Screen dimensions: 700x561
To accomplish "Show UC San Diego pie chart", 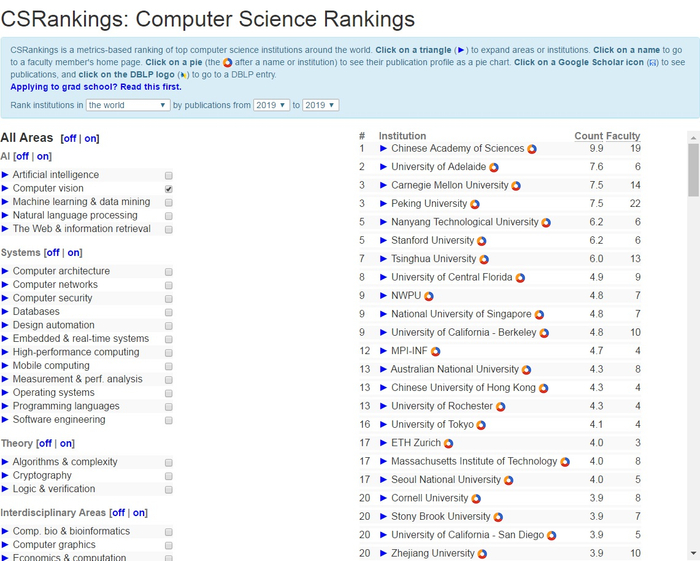I will [x=552, y=536].
